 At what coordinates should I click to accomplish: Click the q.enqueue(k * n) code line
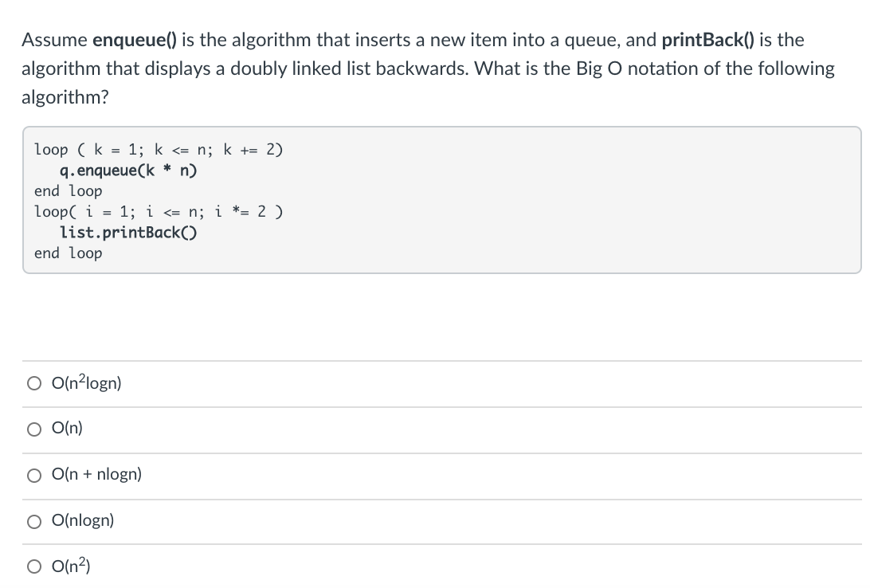click(128, 171)
